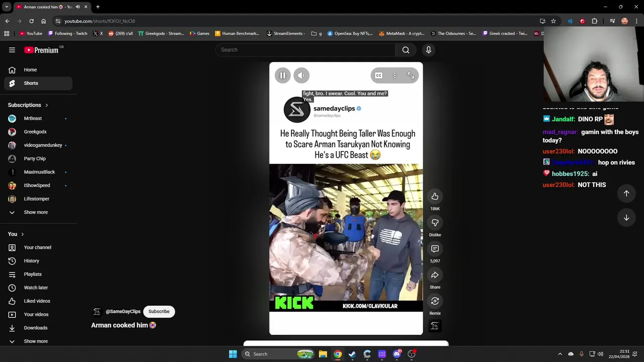Open the Windows Start menu

click(x=233, y=354)
